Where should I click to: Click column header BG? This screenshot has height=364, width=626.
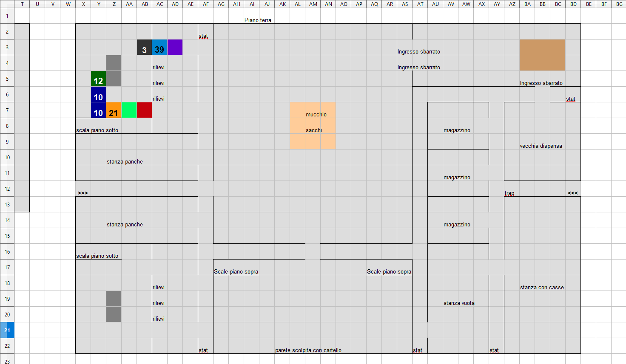click(x=619, y=4)
